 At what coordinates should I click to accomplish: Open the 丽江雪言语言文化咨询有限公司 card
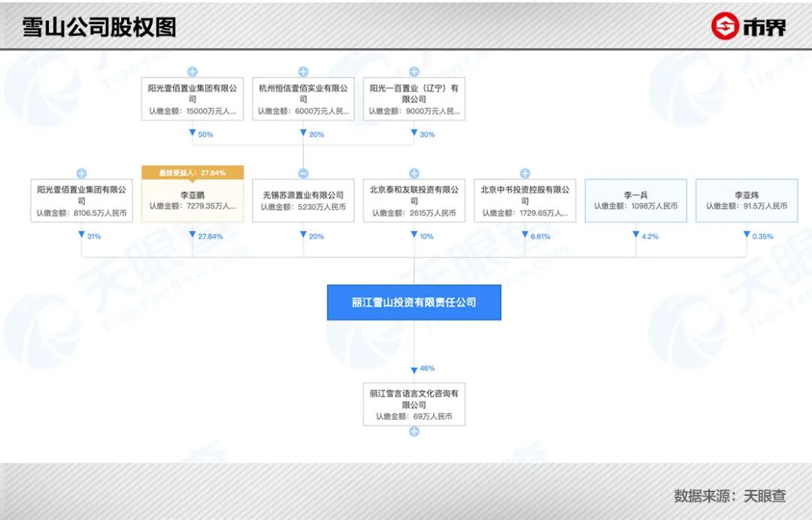coord(414,405)
